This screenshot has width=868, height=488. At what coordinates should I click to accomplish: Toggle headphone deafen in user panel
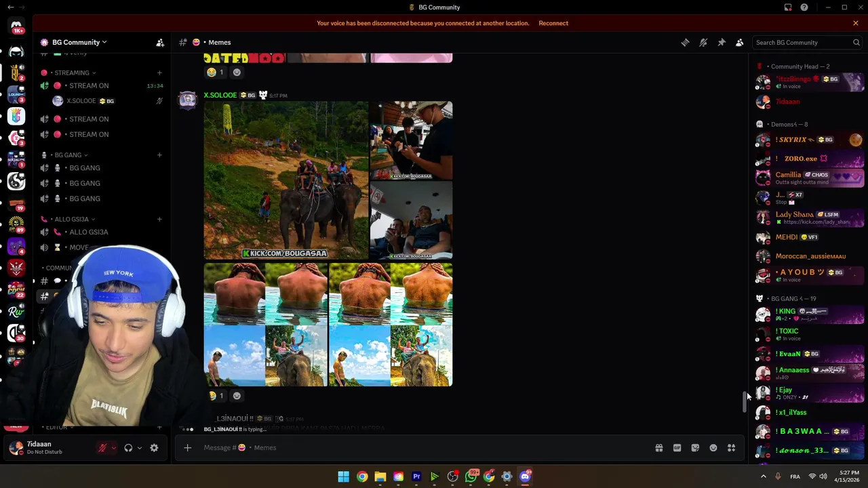(x=128, y=447)
